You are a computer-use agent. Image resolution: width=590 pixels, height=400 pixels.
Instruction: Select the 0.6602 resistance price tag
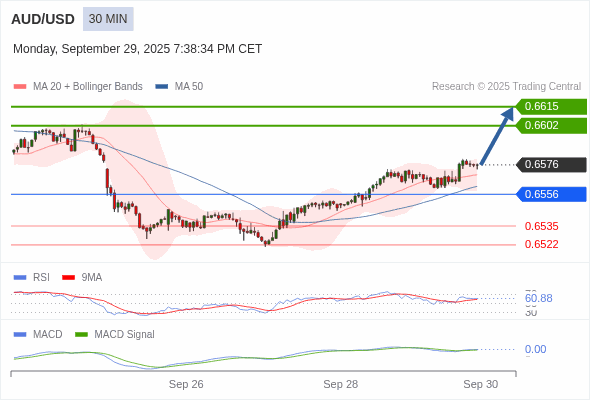551,126
